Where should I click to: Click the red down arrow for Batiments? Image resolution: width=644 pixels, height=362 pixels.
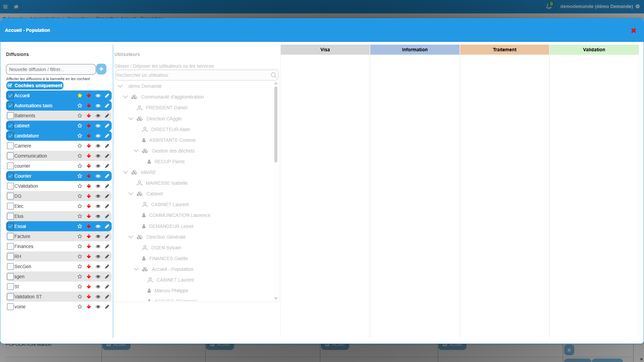tap(89, 116)
